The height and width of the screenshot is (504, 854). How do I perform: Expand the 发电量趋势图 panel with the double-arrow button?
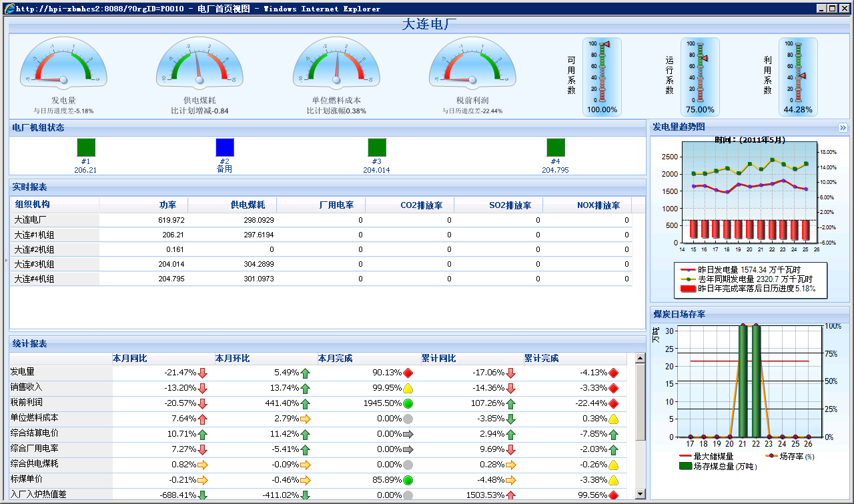(x=843, y=127)
